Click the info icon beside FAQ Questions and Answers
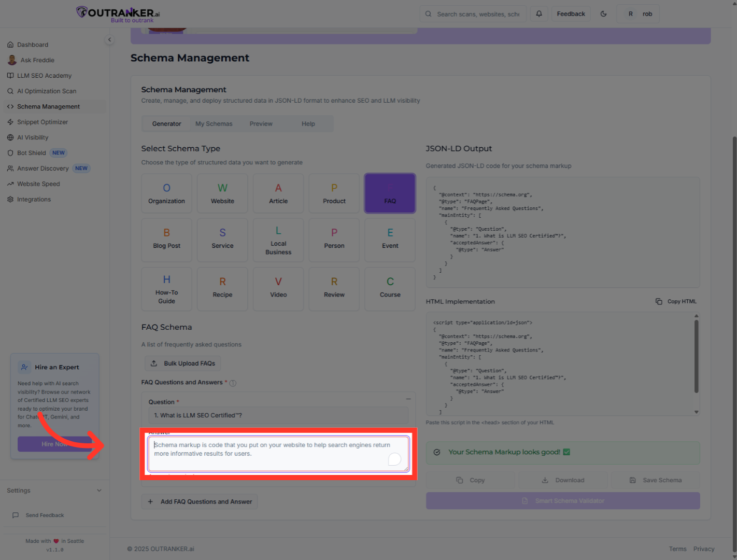 point(233,383)
